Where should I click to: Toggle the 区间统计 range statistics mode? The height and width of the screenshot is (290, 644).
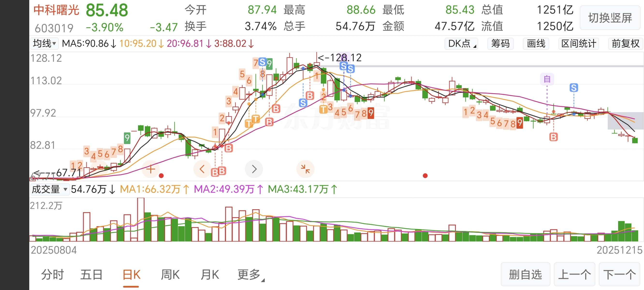578,44
